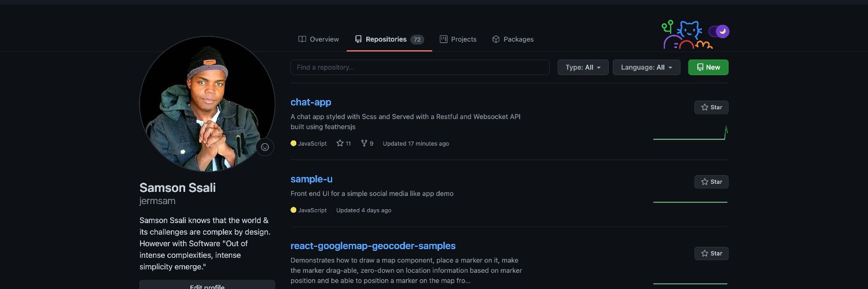Screen dimensions: 868x289
Task: Click the chat-app JavaScript language dot
Action: pyautogui.click(x=293, y=143)
